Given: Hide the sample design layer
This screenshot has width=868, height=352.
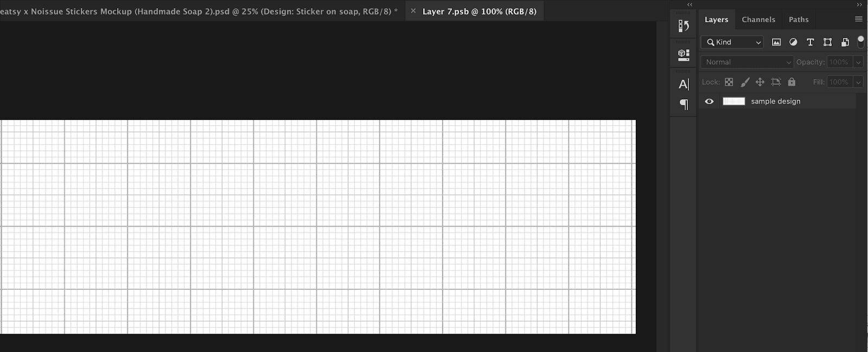Looking at the screenshot, I should [x=709, y=101].
